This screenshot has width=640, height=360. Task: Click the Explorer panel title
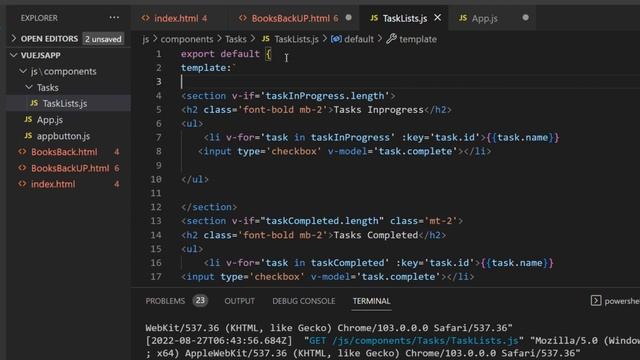pyautogui.click(x=39, y=18)
